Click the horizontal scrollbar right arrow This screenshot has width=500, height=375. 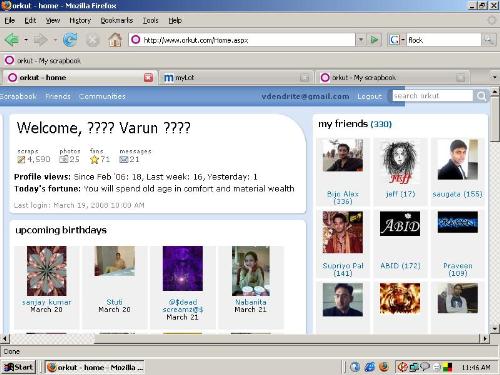(x=484, y=339)
